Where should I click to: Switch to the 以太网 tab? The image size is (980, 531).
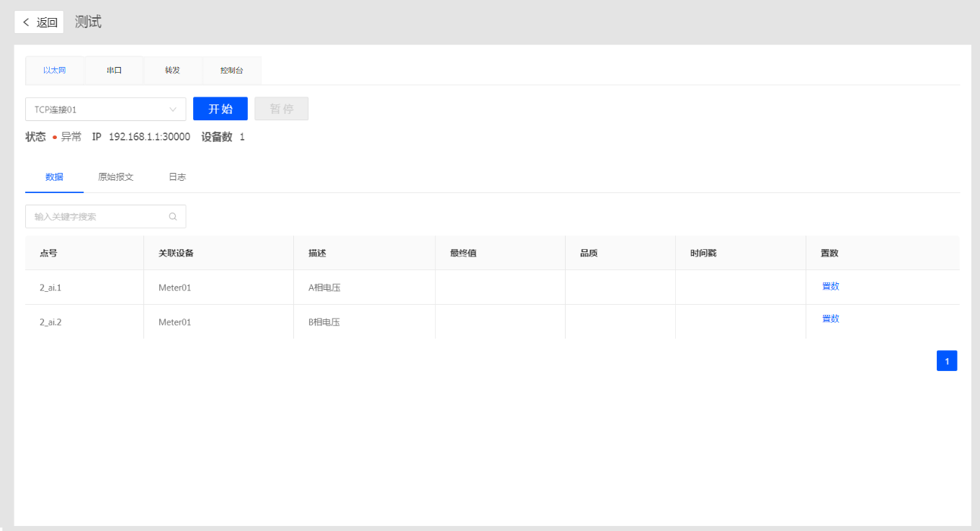[55, 71]
